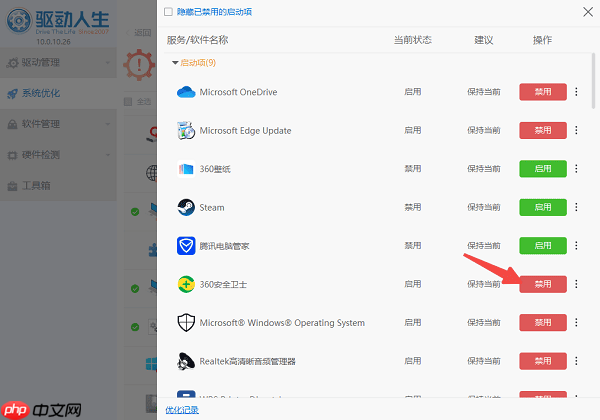Click the 软件管理 bag icon in sidebar
This screenshot has height=420, width=600.
[13, 124]
